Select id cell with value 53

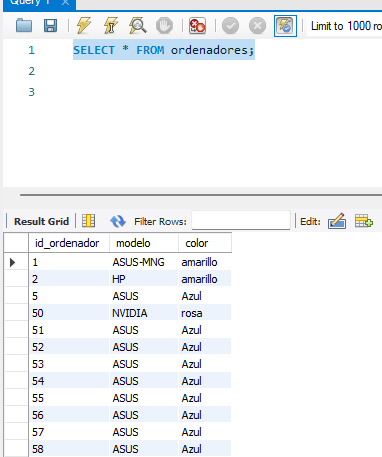click(69, 364)
